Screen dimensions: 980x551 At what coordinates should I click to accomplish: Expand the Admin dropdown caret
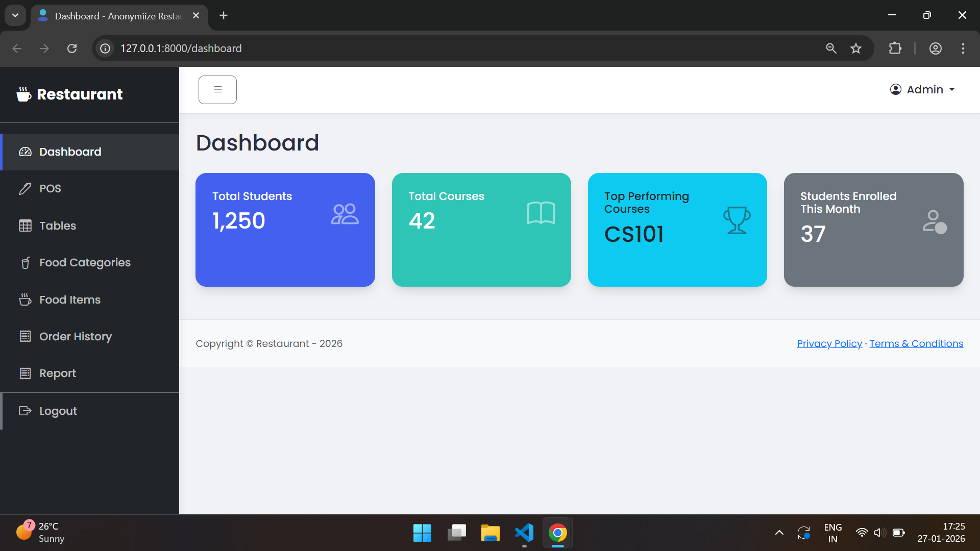pyautogui.click(x=952, y=89)
